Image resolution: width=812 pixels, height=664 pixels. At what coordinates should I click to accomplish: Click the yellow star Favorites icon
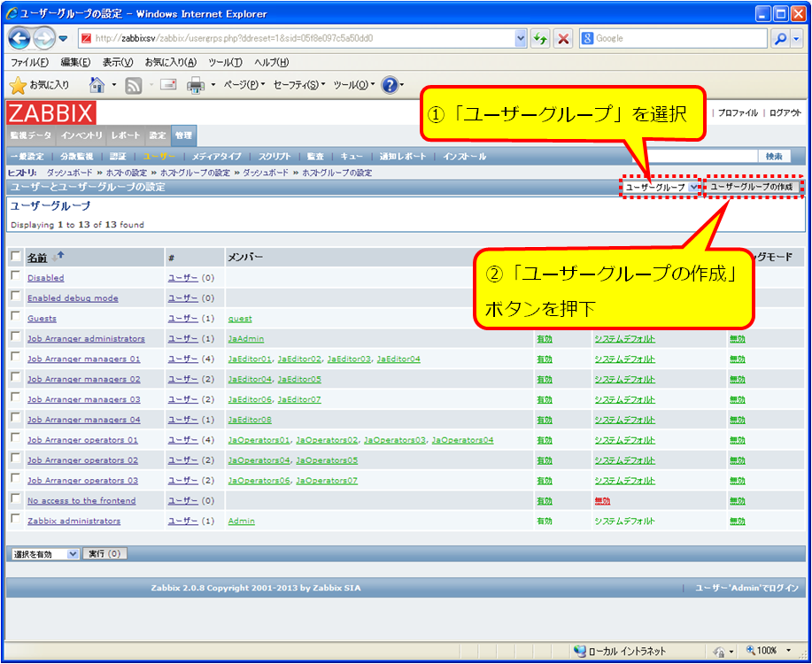tap(18, 86)
